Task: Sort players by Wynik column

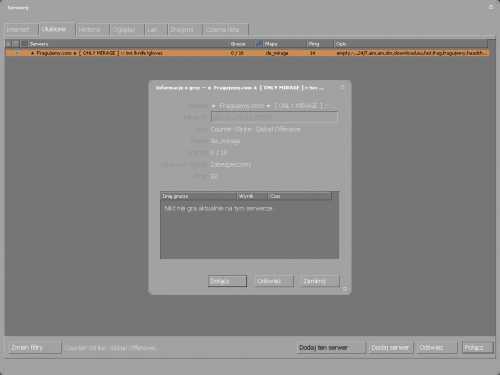Action: point(252,196)
